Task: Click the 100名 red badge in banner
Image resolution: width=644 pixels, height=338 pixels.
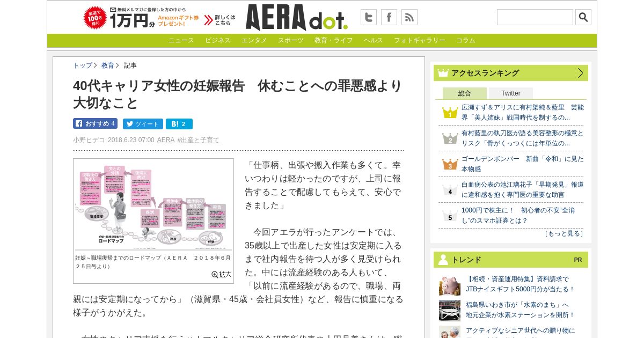Action: point(95,18)
